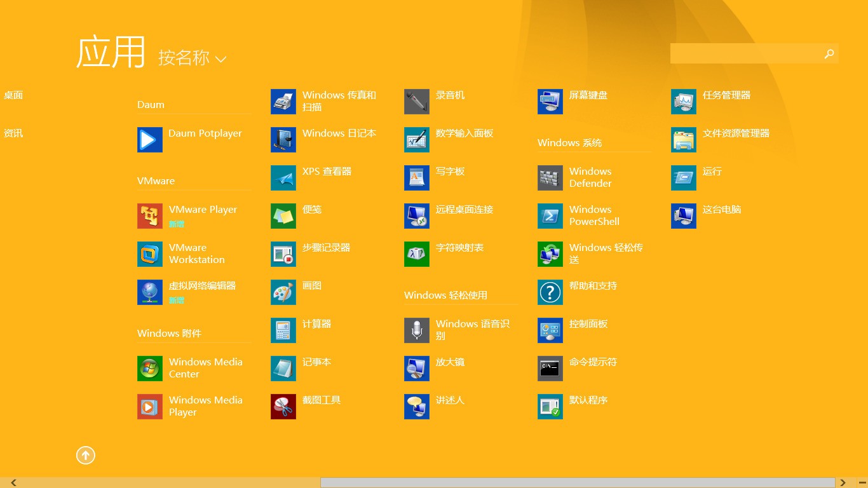Open 桌面 app entry
Image resolution: width=868 pixels, height=488 pixels.
point(13,95)
